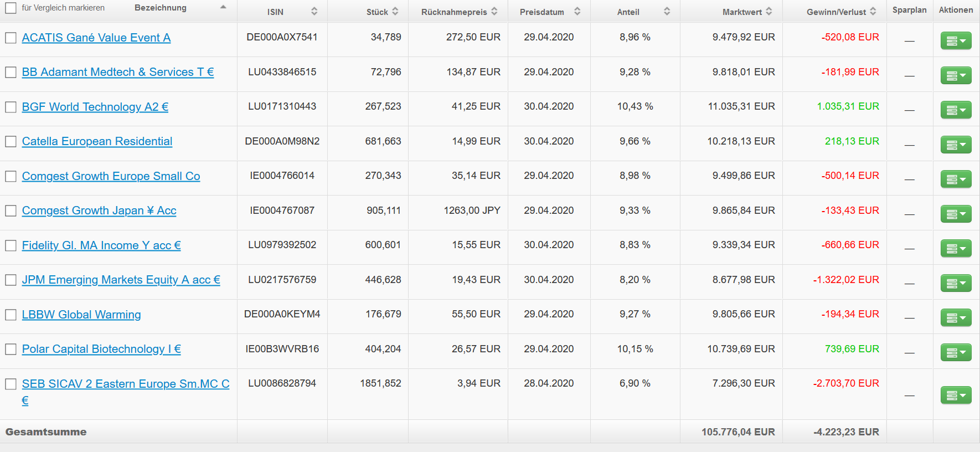Open actions menu for JPM Emerging Markets Equity
Screen dimensions: 980x452
pyautogui.click(x=956, y=283)
